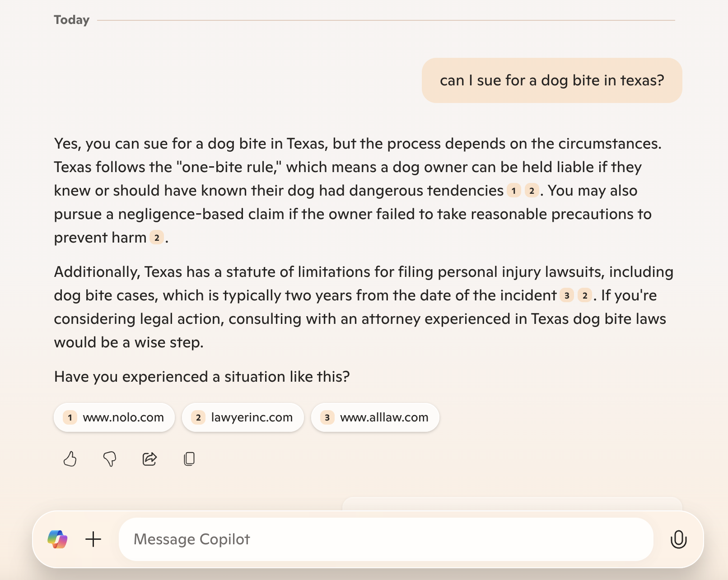Copy the response to clipboard

[189, 459]
